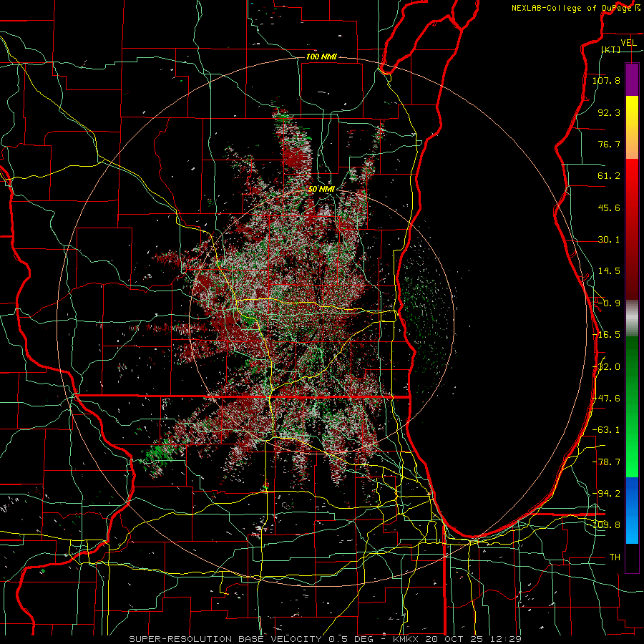
Task: Click the 100 NMI range ring label
Action: click(321, 57)
